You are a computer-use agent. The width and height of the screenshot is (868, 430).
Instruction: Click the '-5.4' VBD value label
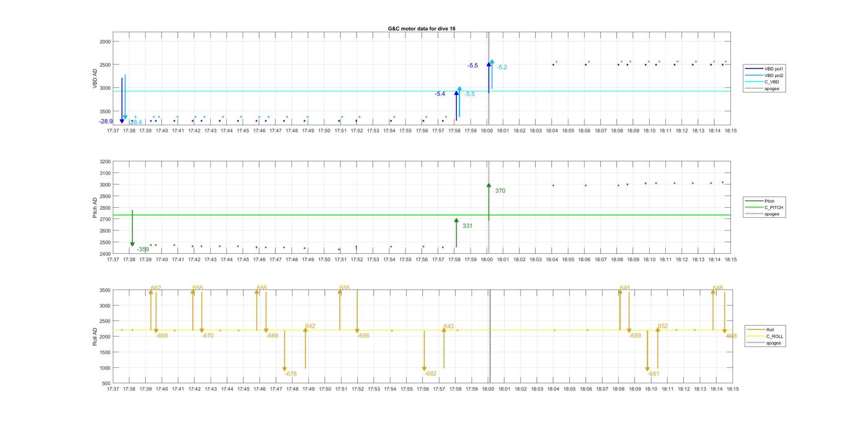pyautogui.click(x=440, y=94)
